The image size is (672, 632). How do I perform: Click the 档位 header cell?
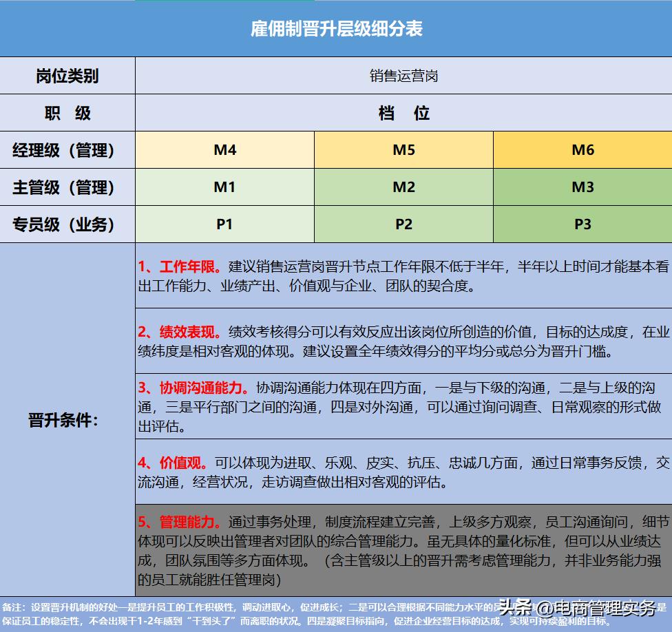click(x=403, y=113)
